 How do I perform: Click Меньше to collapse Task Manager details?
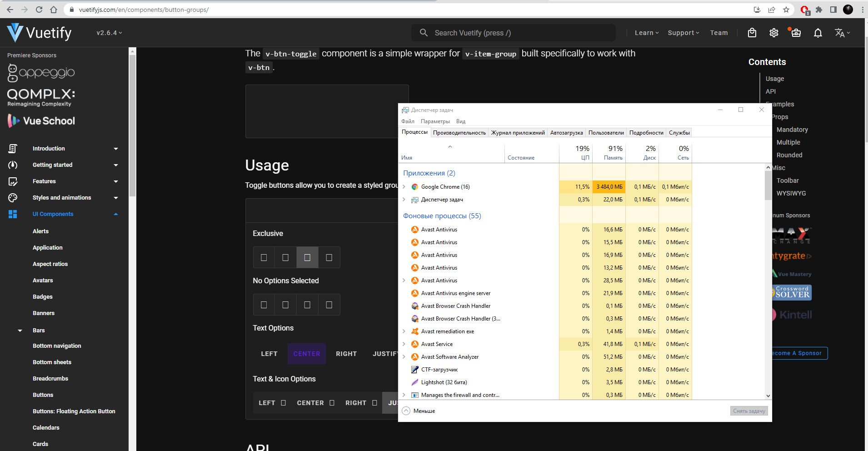tap(419, 411)
